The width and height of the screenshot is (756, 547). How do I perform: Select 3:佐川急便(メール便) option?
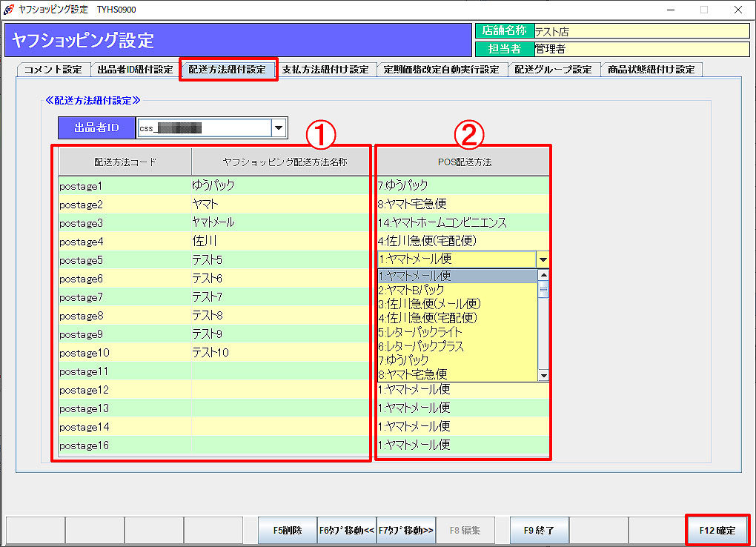click(x=429, y=304)
